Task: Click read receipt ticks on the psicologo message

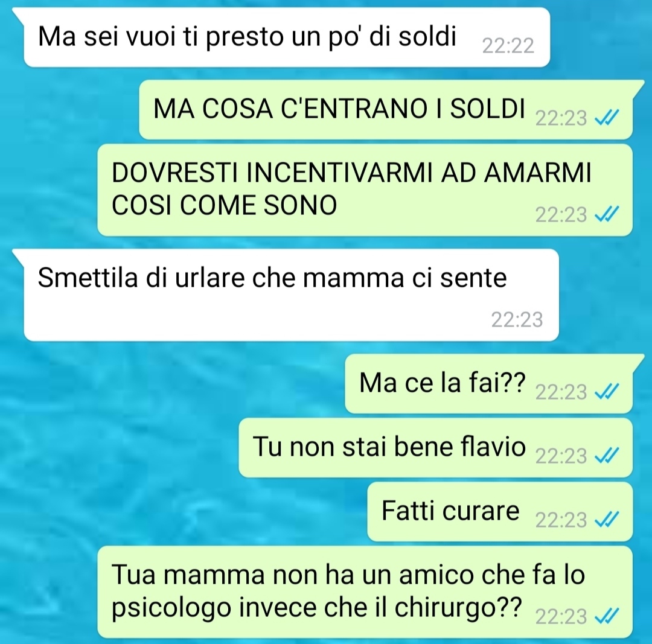Action: (607, 616)
